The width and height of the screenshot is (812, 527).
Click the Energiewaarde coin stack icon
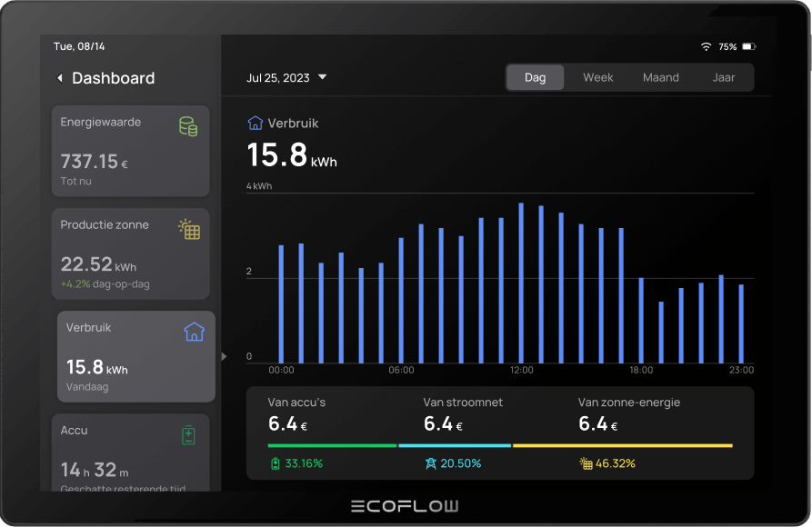188,126
